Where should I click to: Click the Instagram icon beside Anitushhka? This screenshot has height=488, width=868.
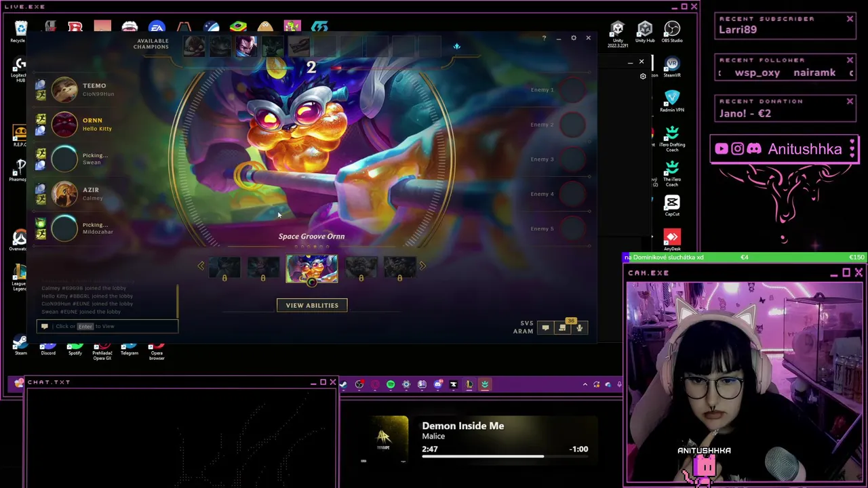tap(738, 149)
